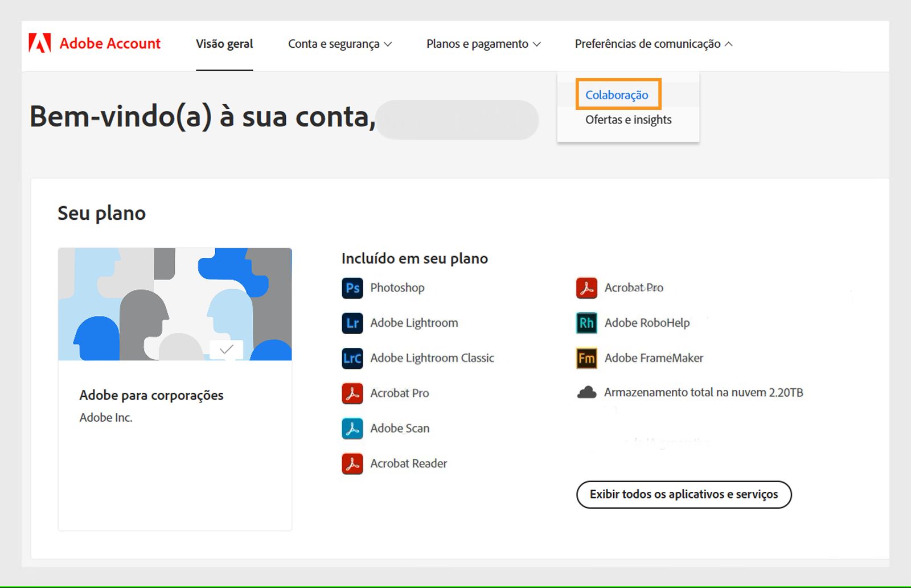Screen dimensions: 911x588
Task: Click the Incluído em seu plano heading
Action: [x=415, y=259]
